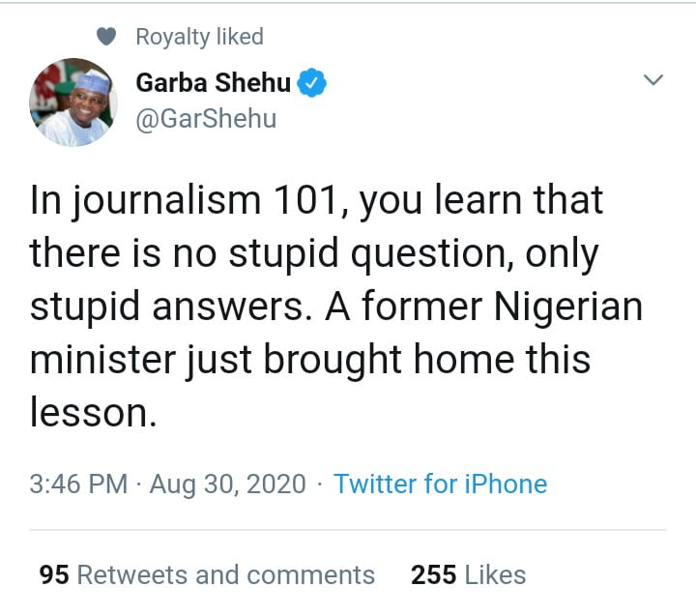Click the heart icon beside Royalty liked

(x=108, y=38)
